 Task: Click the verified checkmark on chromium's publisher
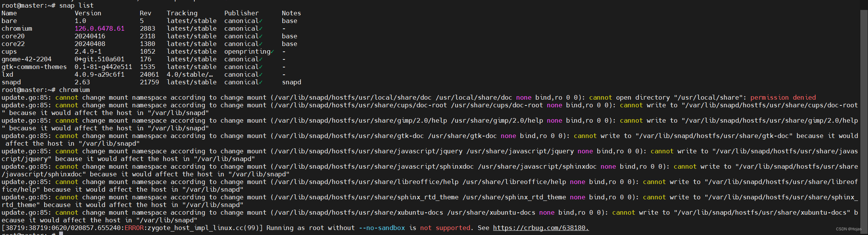pos(261,29)
